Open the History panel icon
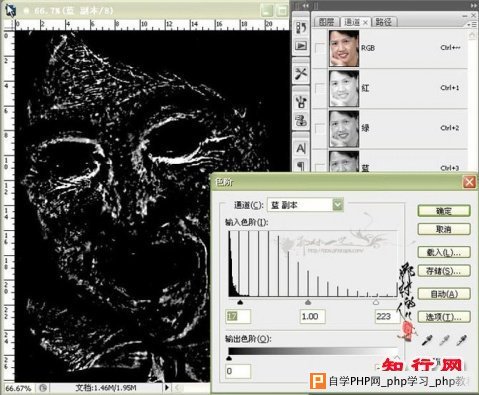 tap(301, 28)
